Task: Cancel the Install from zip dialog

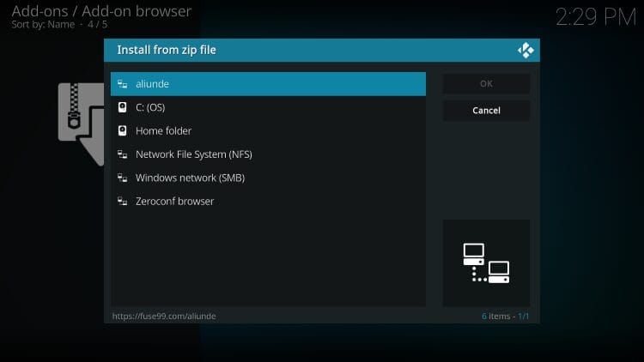Action: 486,111
